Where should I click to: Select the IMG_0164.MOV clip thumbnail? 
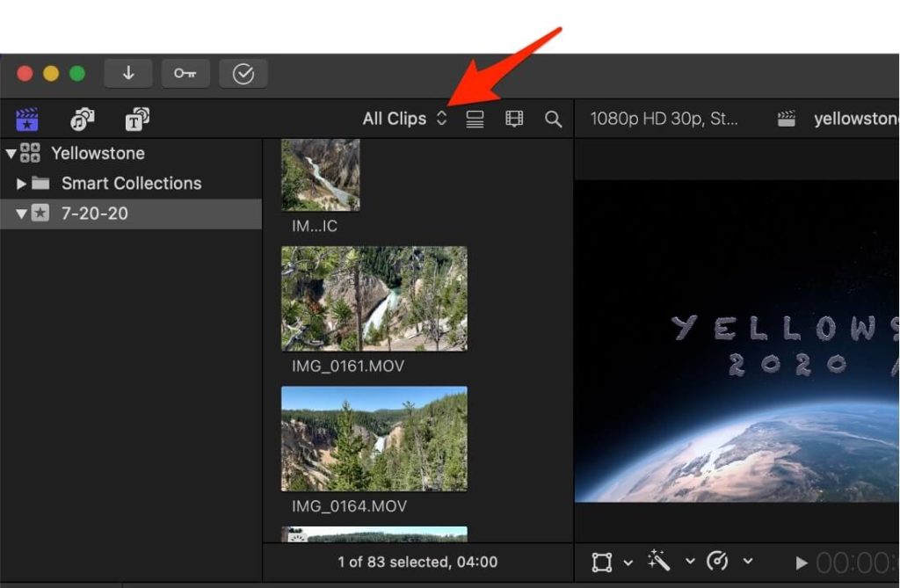point(374,439)
